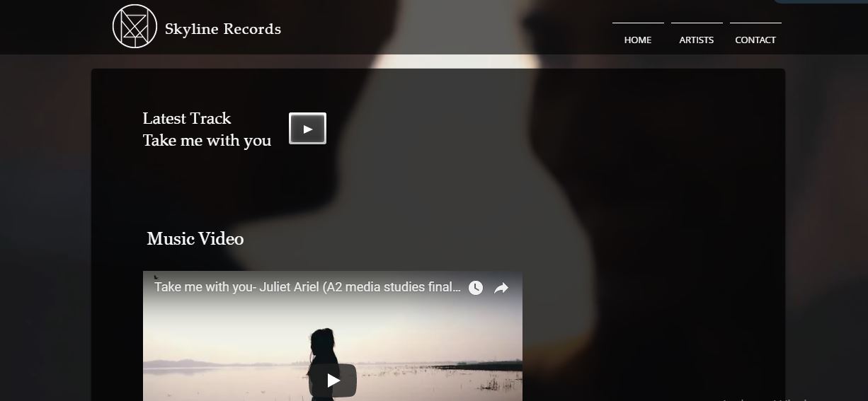Go to the HOME page
868x401 pixels.
[x=638, y=40]
